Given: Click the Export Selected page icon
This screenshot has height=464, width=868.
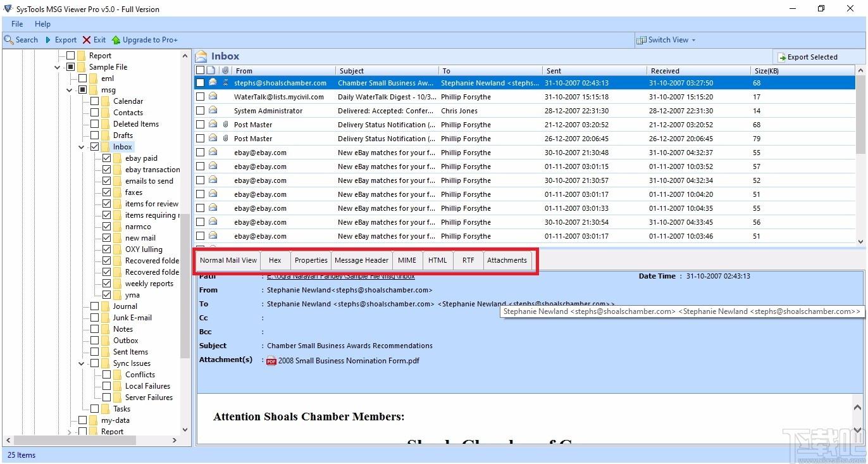Looking at the screenshot, I should coord(781,57).
